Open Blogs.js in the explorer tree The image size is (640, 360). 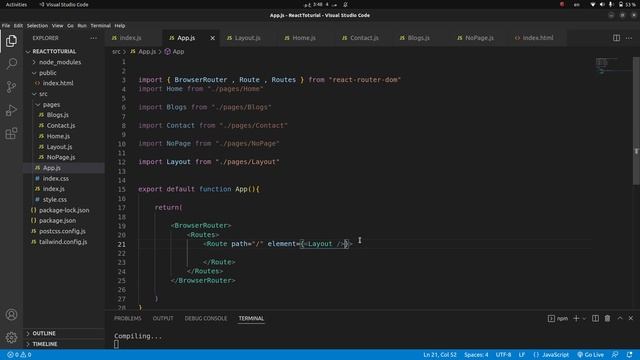point(58,115)
